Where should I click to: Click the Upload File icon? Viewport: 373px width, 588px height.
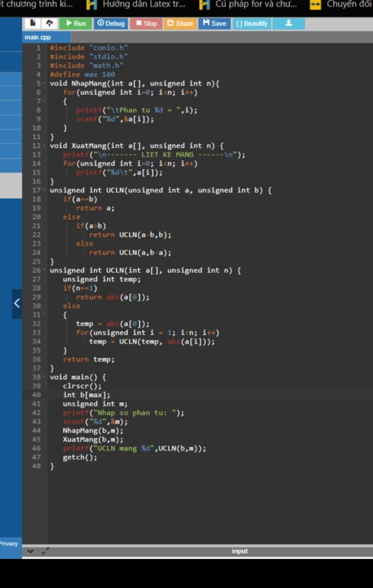tap(50, 23)
